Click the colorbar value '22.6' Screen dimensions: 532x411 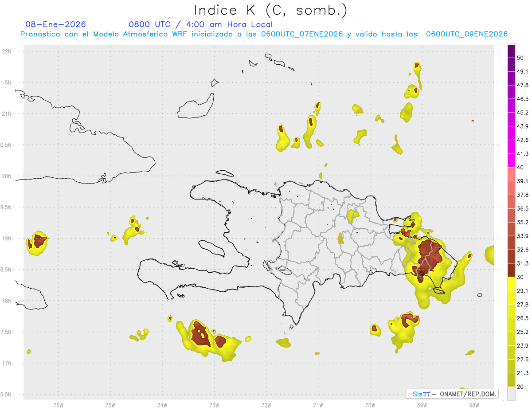point(523,359)
